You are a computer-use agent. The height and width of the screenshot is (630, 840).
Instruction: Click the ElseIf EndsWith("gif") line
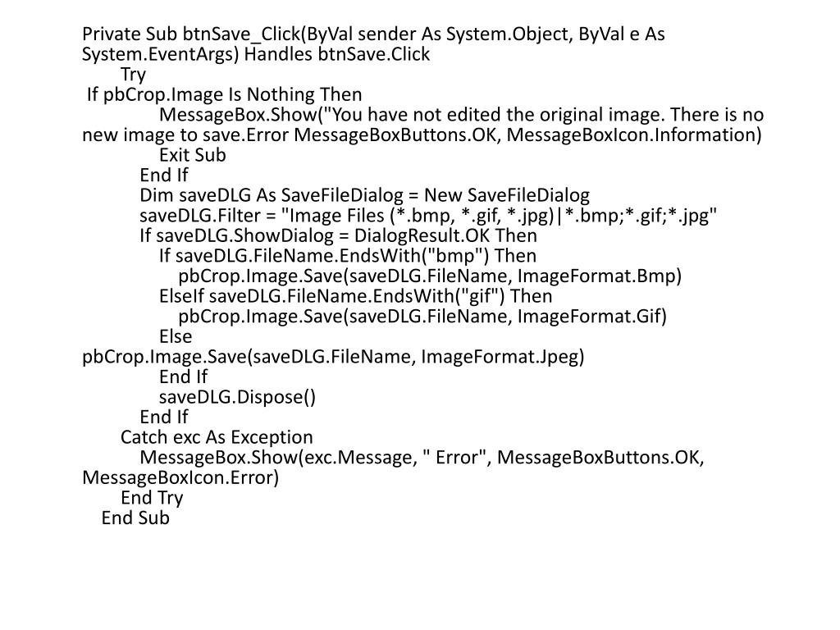(x=356, y=296)
